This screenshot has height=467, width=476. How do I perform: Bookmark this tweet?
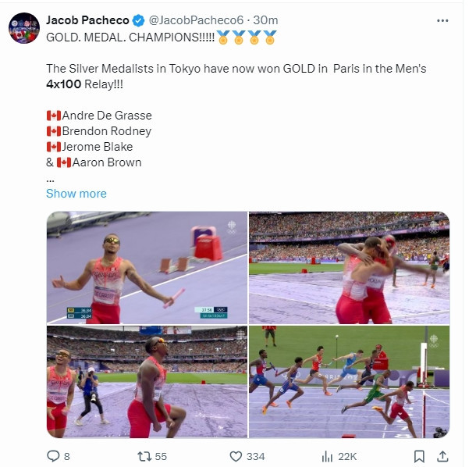tap(419, 456)
